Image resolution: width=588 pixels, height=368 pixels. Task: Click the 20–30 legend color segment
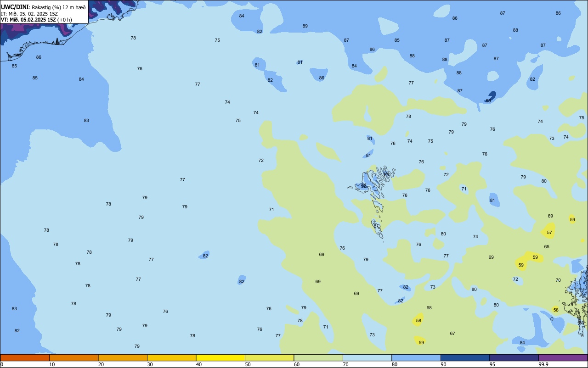pos(123,357)
